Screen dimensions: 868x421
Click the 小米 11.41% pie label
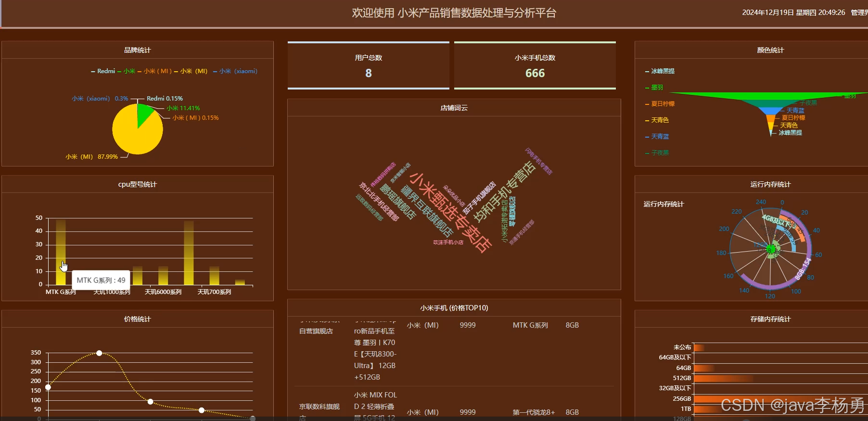click(x=183, y=108)
